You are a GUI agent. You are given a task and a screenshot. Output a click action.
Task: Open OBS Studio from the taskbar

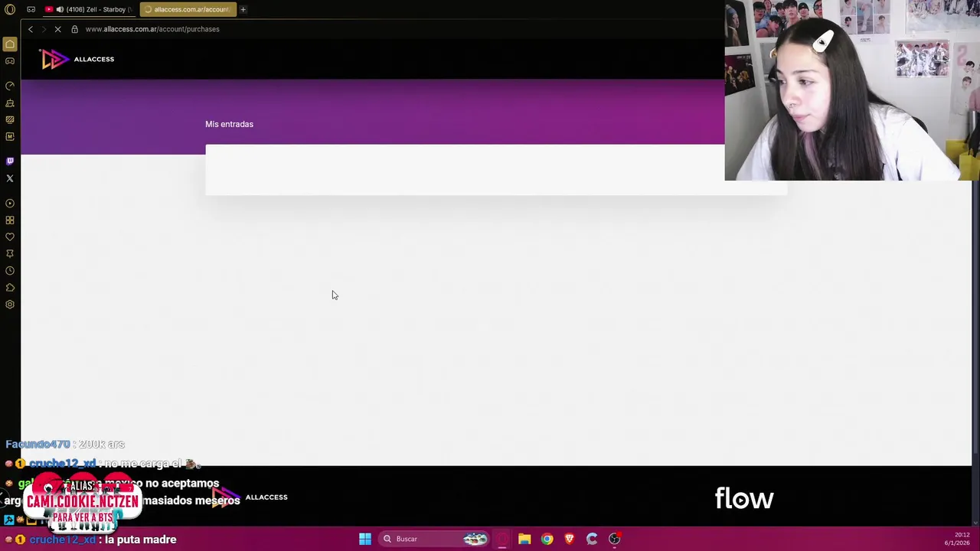614,539
